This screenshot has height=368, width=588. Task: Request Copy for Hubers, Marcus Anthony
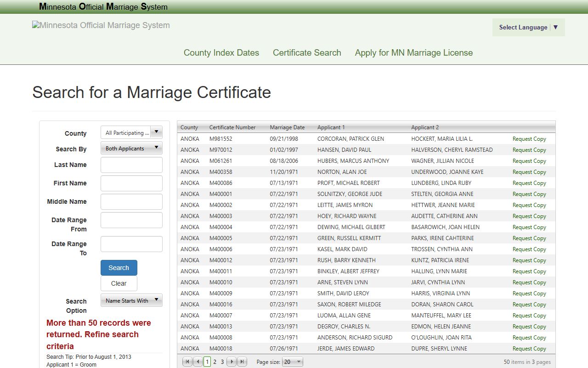(529, 161)
